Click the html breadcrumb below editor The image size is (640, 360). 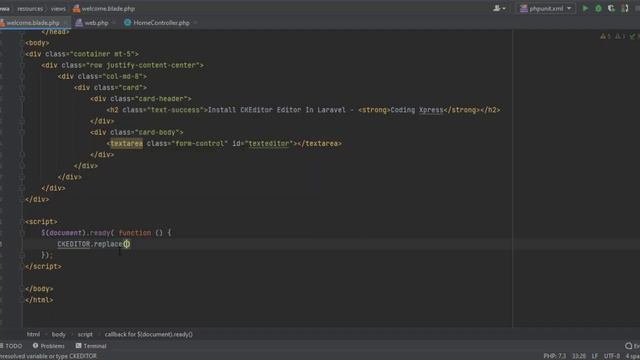tap(33, 334)
